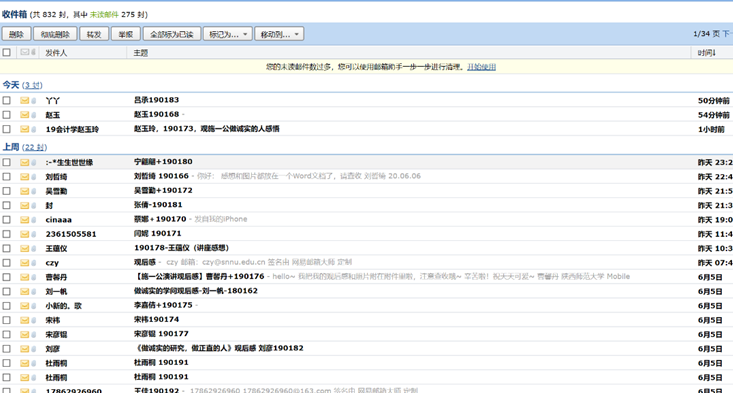The width and height of the screenshot is (733, 393).
Task: Click attachment clip icon in cinaaa row
Action: (34, 220)
